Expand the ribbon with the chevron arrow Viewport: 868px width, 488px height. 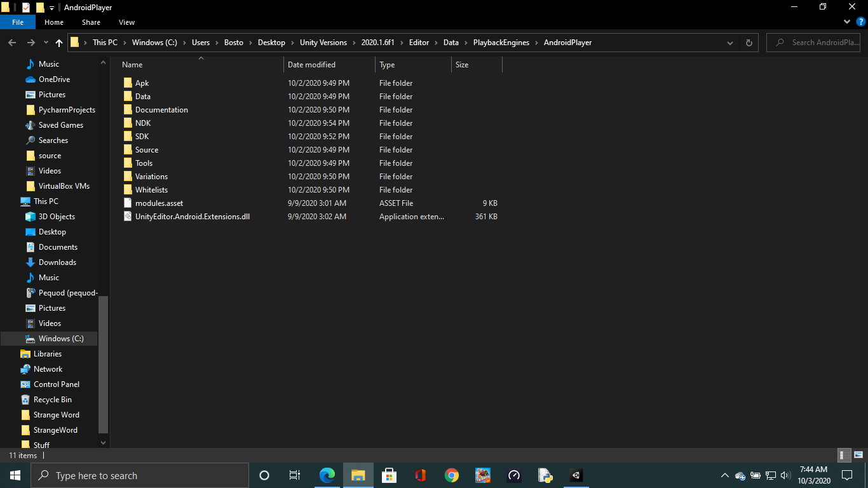[846, 21]
